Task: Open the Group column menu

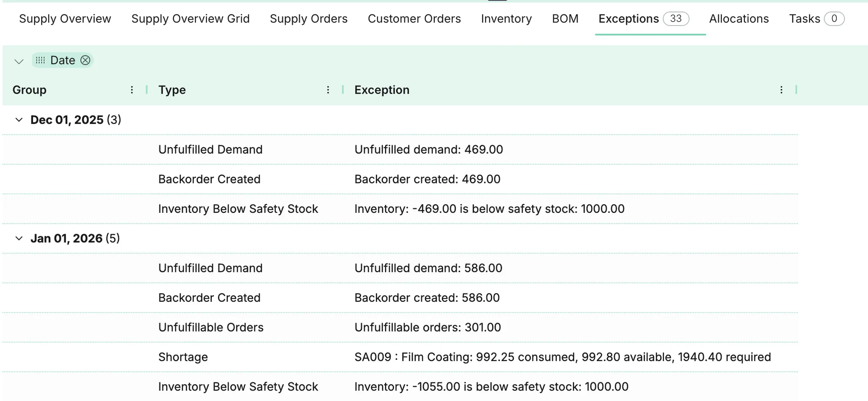Action: click(x=132, y=90)
